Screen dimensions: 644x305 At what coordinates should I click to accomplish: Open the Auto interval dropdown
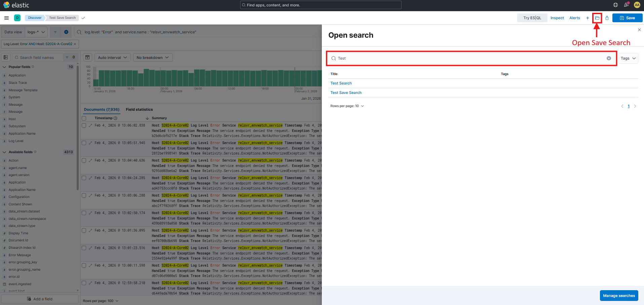tap(112, 58)
